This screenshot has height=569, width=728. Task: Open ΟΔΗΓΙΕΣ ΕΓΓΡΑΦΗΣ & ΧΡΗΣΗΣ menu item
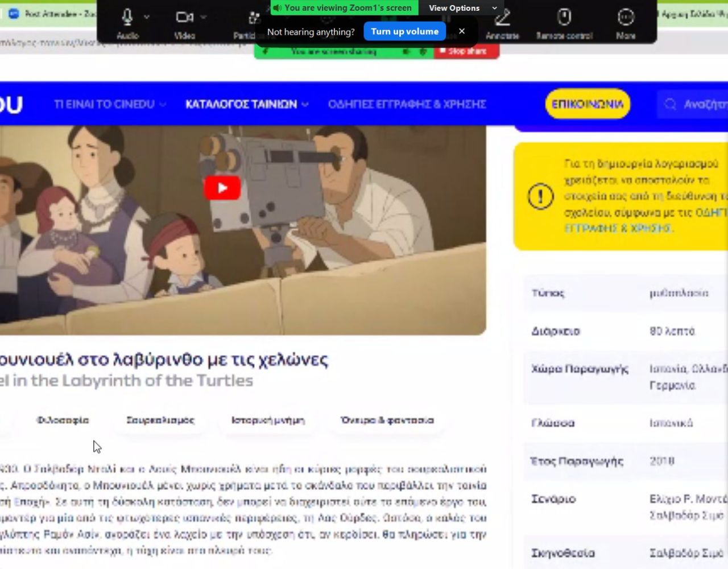pos(407,104)
